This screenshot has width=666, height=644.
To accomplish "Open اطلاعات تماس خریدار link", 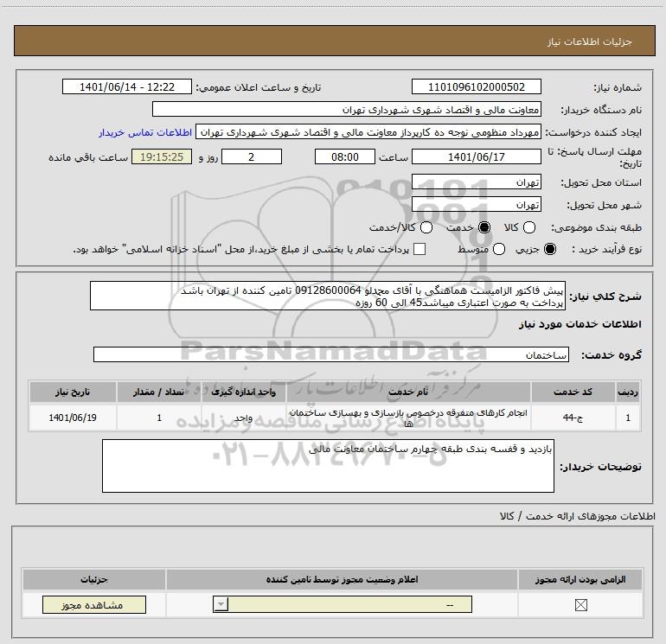I will tap(145, 132).
